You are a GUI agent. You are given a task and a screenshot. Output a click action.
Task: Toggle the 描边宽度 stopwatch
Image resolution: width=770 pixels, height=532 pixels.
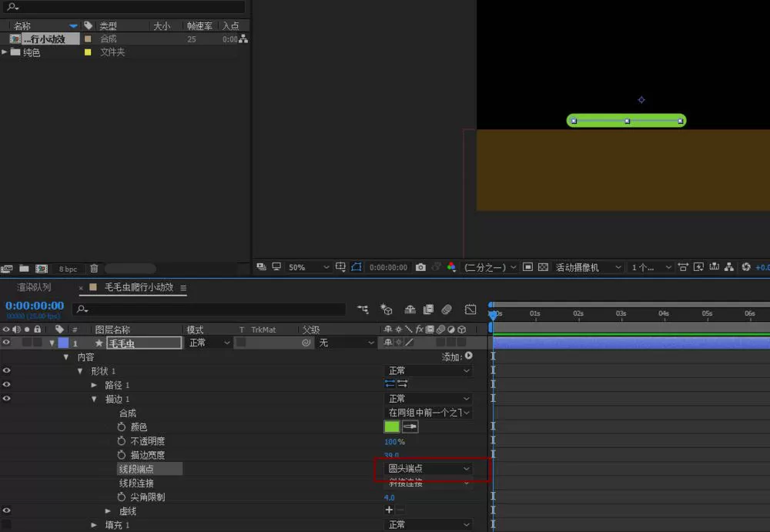122,454
